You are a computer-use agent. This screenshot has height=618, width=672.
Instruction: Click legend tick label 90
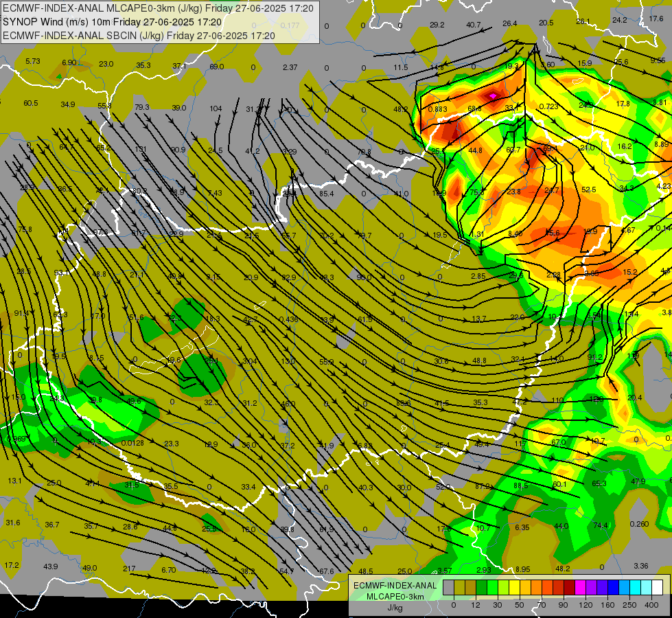tap(563, 605)
